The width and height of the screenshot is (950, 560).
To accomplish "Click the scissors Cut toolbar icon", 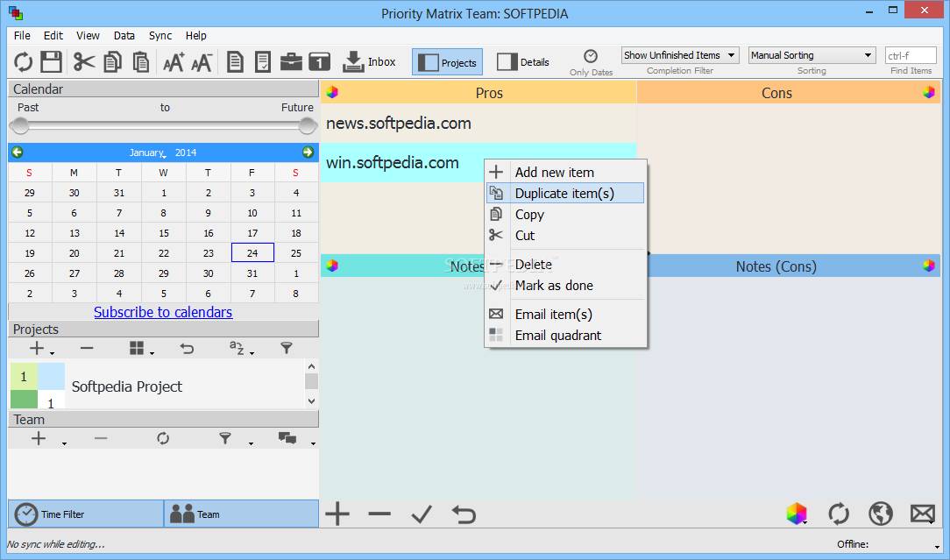I will (84, 62).
